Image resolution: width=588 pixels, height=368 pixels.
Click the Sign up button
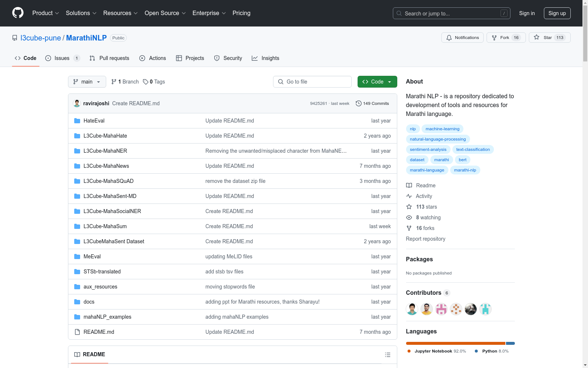pos(557,13)
